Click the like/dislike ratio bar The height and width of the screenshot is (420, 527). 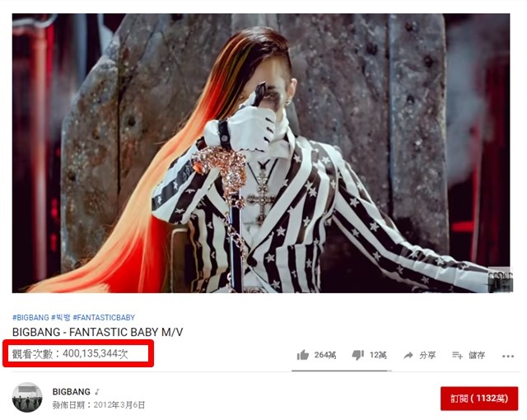(342, 371)
